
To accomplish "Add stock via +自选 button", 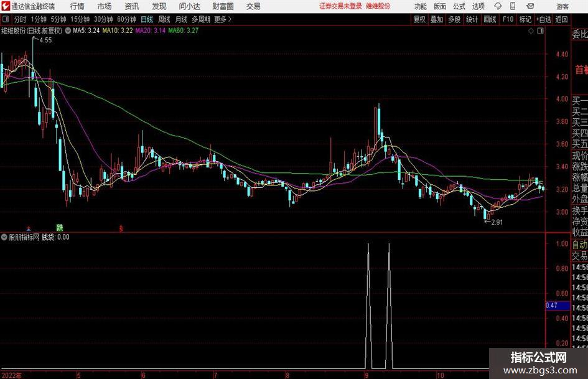I will 543,19.
